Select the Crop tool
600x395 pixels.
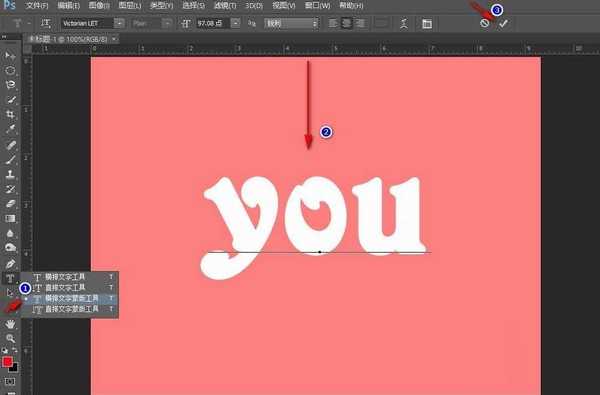(x=10, y=114)
